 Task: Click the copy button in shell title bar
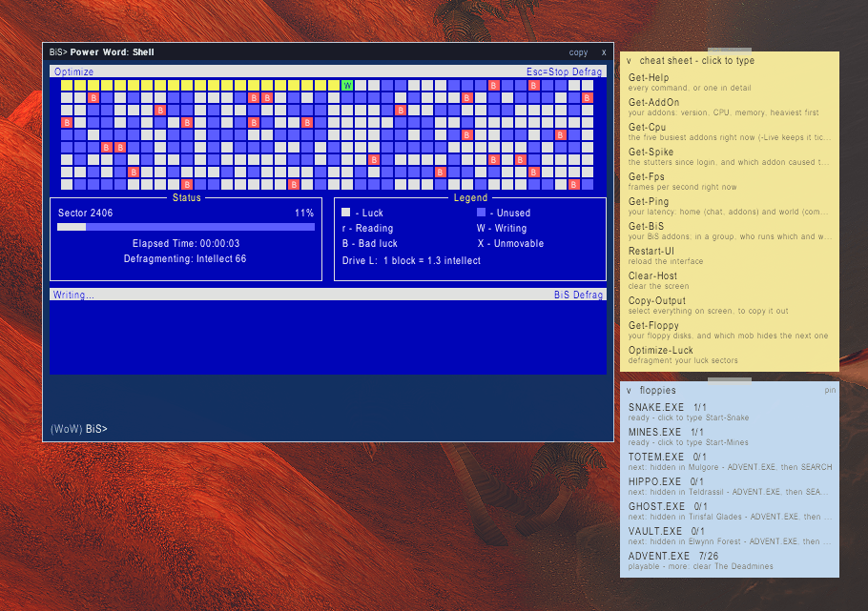pyautogui.click(x=578, y=52)
